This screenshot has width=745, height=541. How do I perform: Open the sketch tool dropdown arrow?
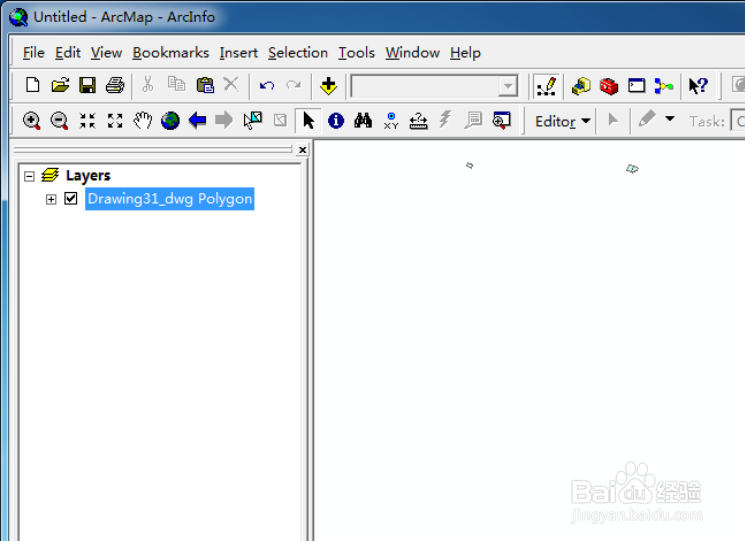[x=669, y=119]
